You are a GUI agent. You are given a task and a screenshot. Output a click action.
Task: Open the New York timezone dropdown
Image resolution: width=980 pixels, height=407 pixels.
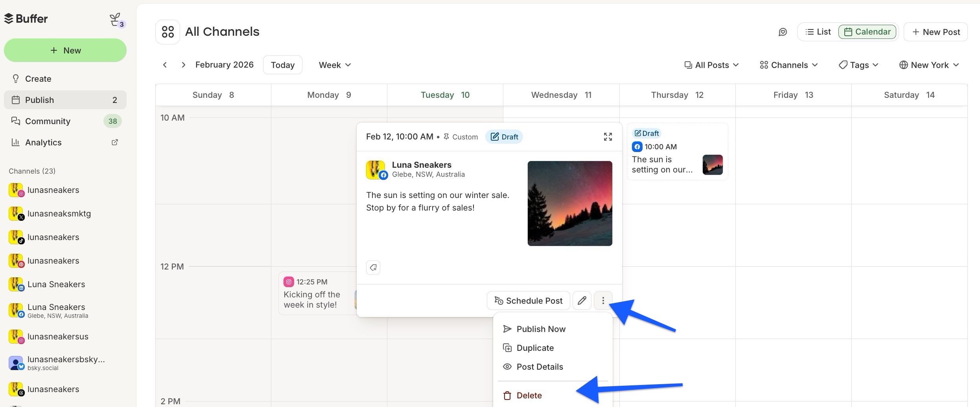coord(929,65)
